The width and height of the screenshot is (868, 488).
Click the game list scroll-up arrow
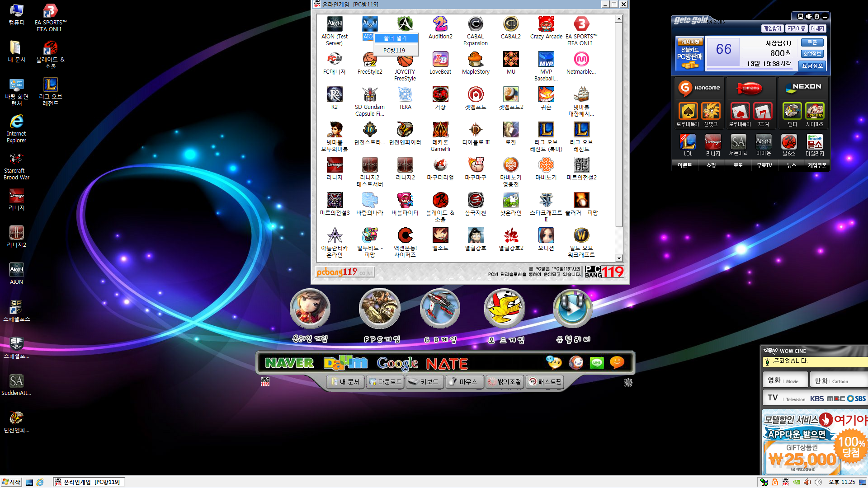click(619, 19)
